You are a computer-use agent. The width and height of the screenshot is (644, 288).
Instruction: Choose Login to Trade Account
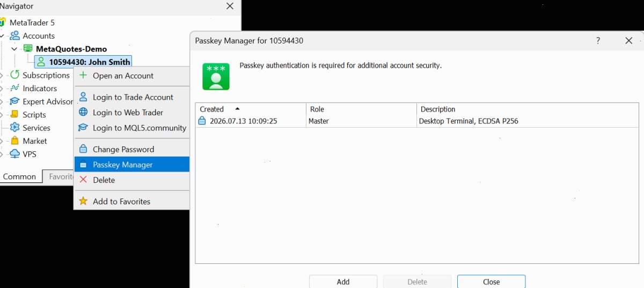[x=132, y=97]
